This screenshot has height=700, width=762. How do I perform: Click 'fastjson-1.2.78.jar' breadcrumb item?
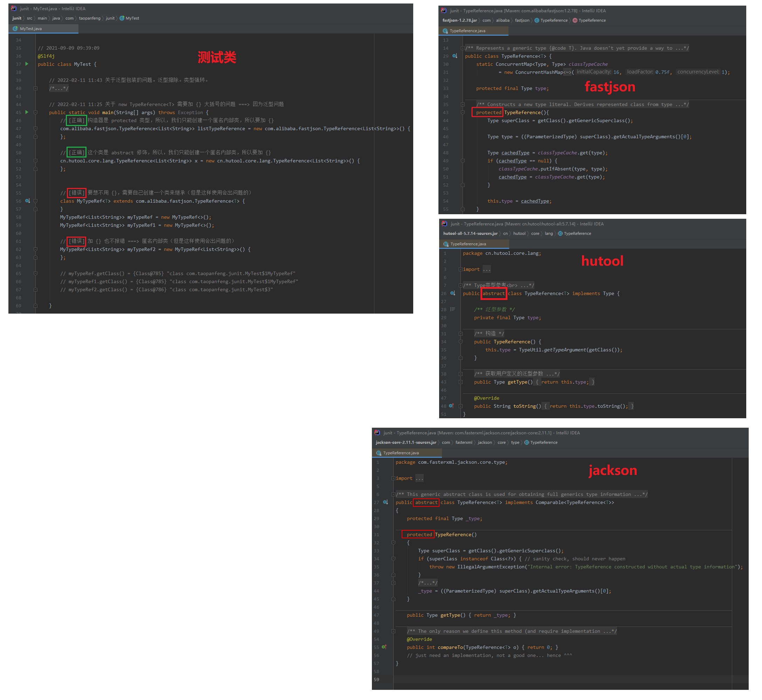click(460, 20)
